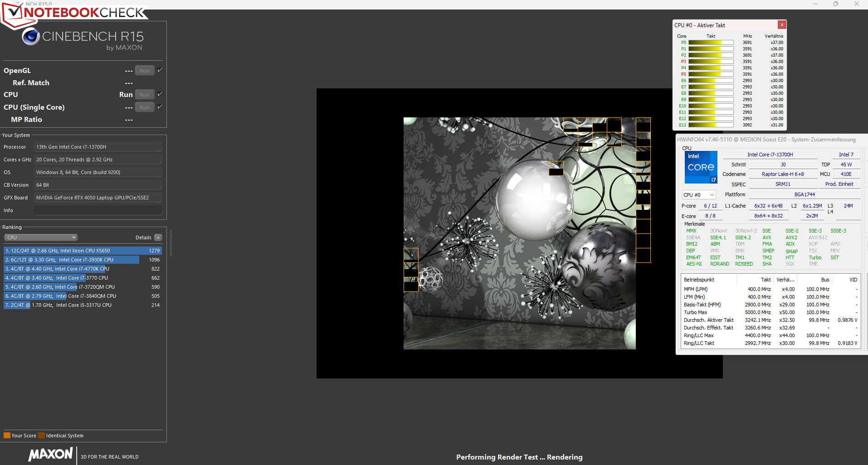
Task: Click the MHz column header in Aktiver Takt
Action: pyautogui.click(x=747, y=36)
